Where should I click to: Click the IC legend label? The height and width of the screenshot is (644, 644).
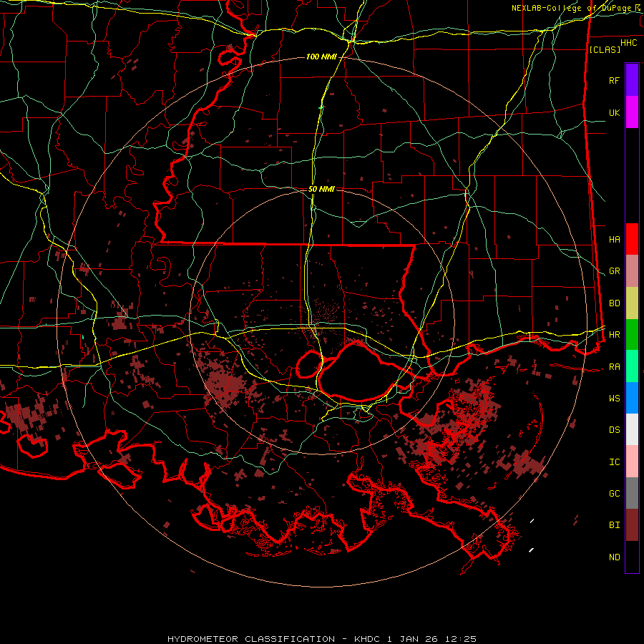pyautogui.click(x=614, y=462)
